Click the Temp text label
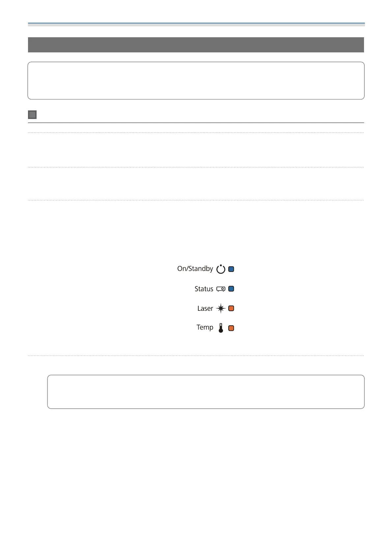 (205, 328)
